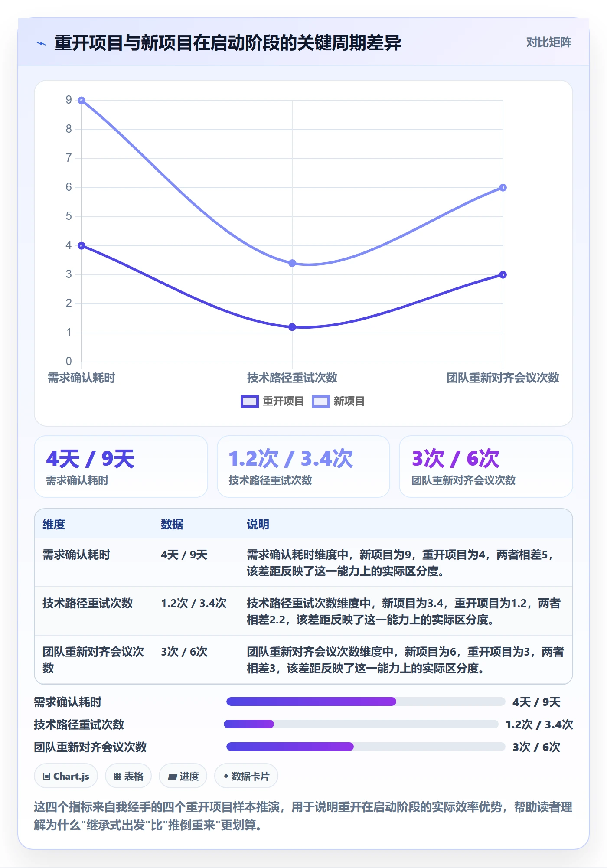The height and width of the screenshot is (868, 607).
Task: Open the 1.2次 / 3.4次 data card
Action: coord(303,467)
